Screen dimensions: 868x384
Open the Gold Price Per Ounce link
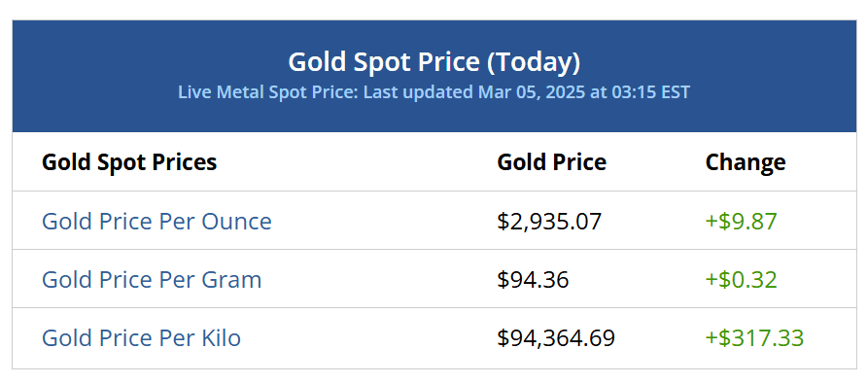point(156,222)
